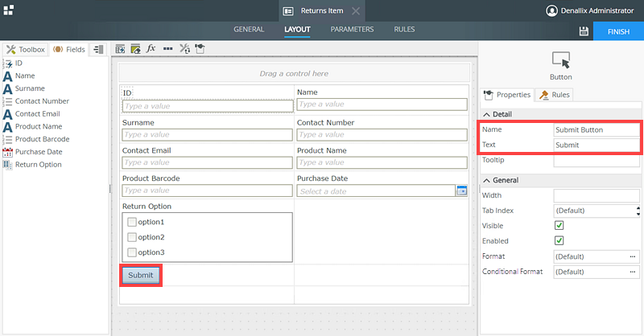Screen dimensions: 644x336
Task: Click the Submit button on the form
Action: coord(140,275)
